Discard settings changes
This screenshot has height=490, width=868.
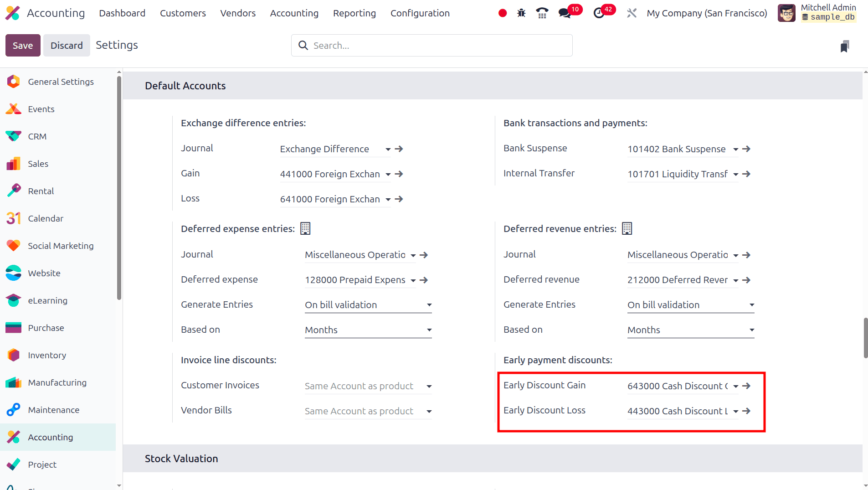click(67, 45)
